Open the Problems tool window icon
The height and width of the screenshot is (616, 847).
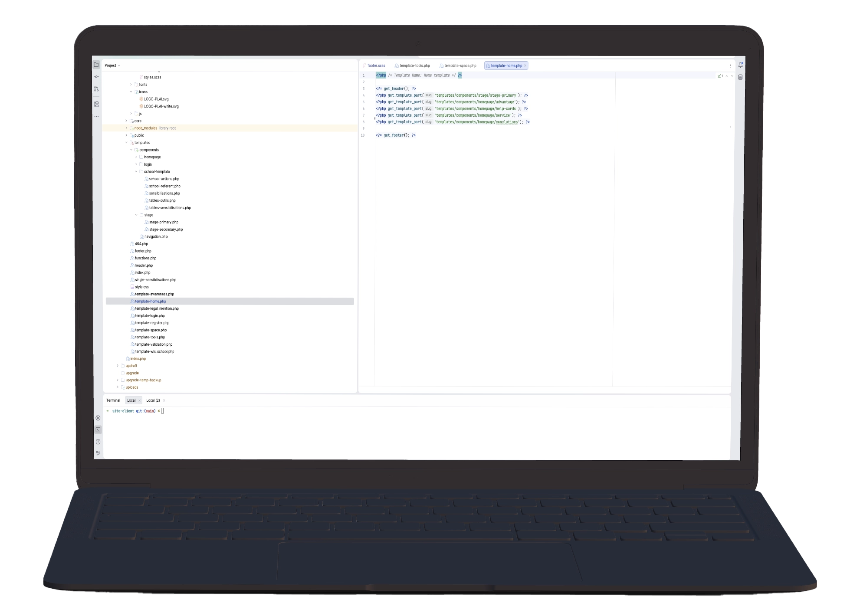98,442
